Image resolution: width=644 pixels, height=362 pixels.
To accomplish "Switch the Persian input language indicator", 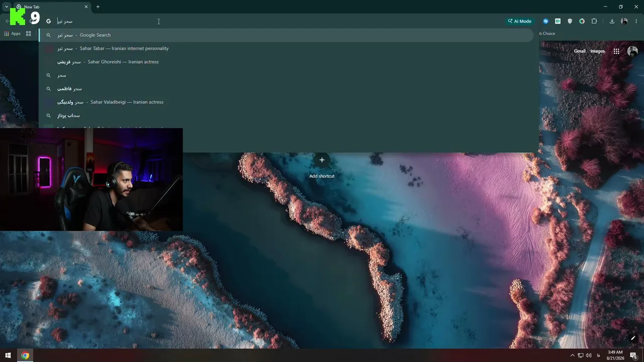I will click(598, 355).
